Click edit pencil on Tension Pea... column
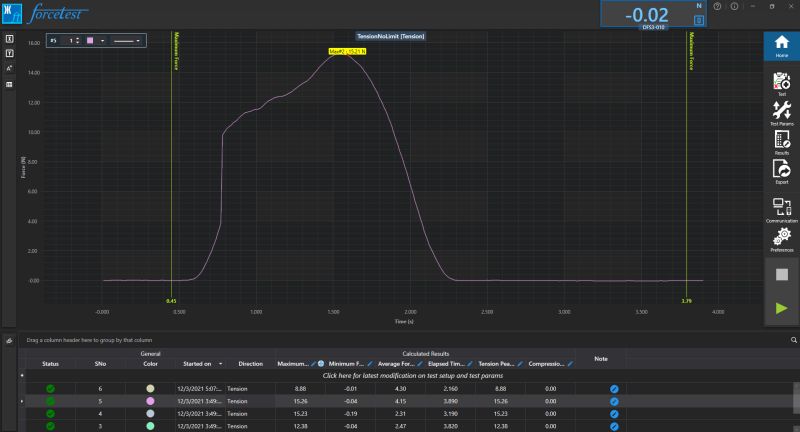This screenshot has width=800, height=432. click(x=520, y=364)
